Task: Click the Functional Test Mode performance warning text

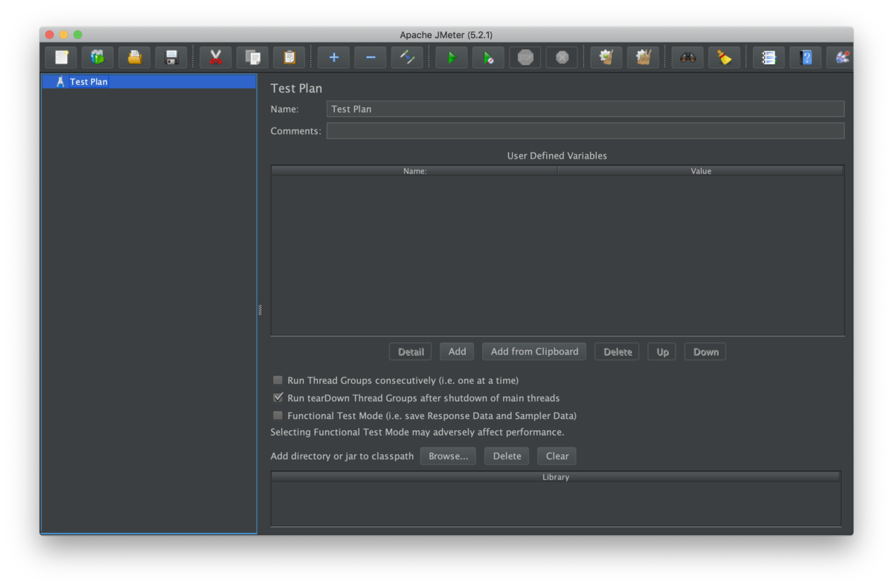Action: pos(417,432)
